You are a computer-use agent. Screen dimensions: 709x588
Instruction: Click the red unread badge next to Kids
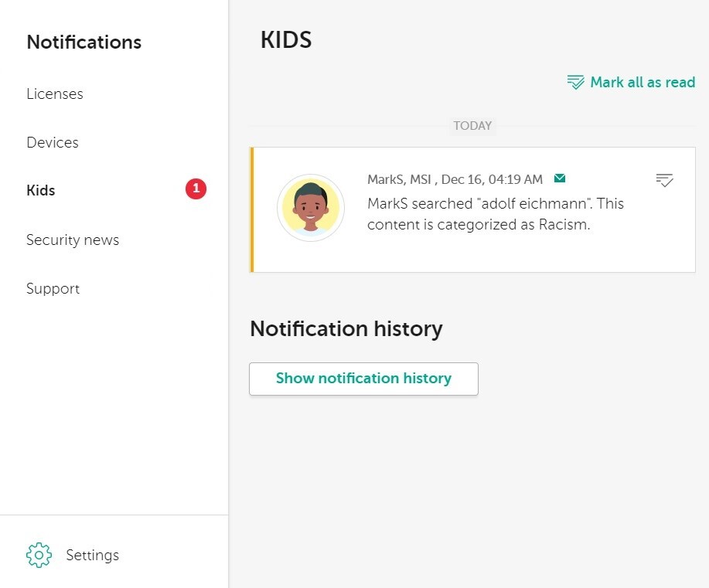coord(196,189)
